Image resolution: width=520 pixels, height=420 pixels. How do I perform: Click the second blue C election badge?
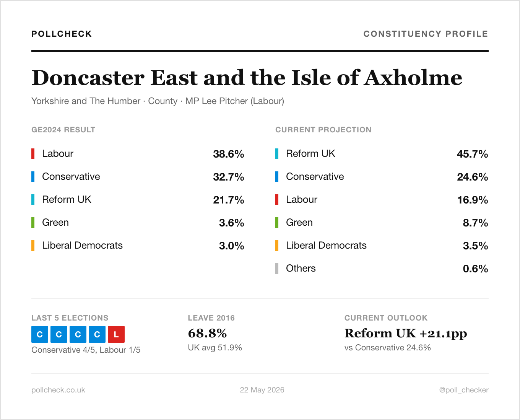click(x=59, y=334)
